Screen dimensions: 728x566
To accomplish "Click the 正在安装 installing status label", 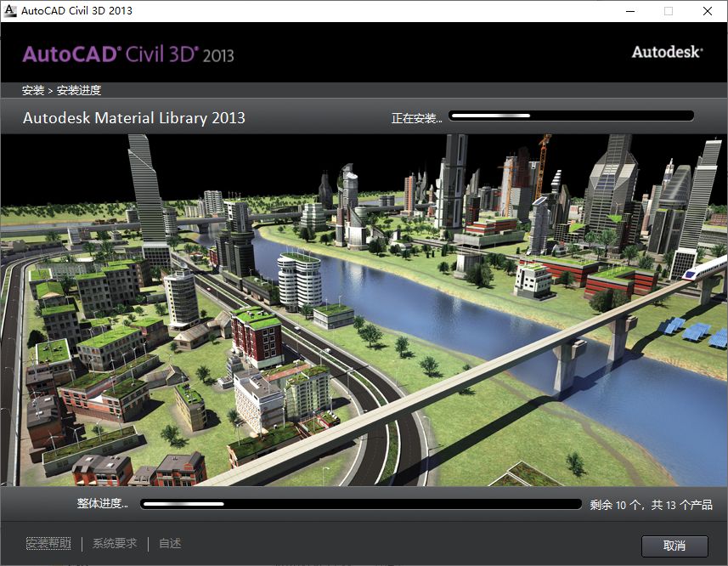I will coord(415,117).
